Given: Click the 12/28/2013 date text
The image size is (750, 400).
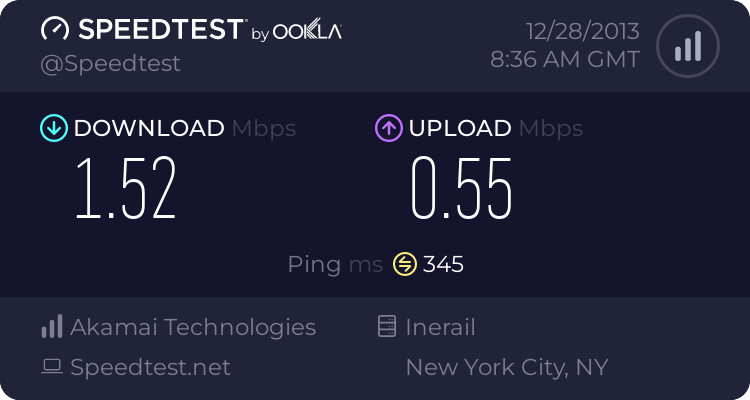Looking at the screenshot, I should 574,31.
